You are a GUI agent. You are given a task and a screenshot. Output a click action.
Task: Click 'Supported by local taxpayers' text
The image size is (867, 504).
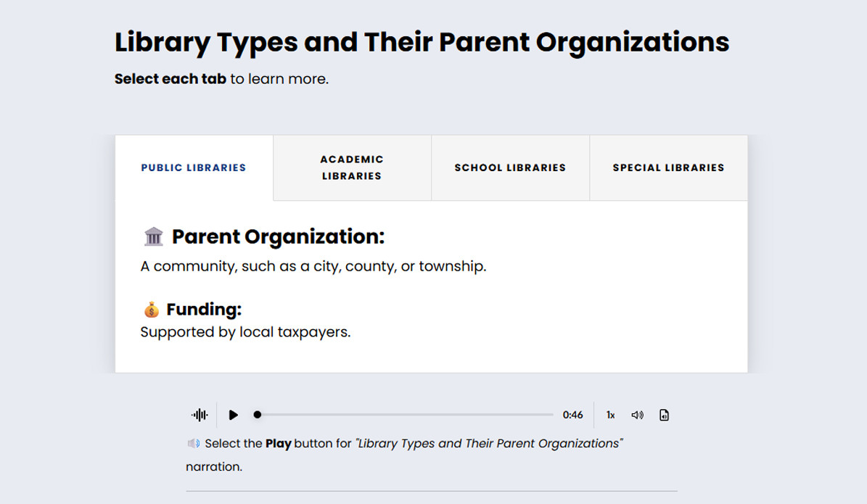click(245, 333)
